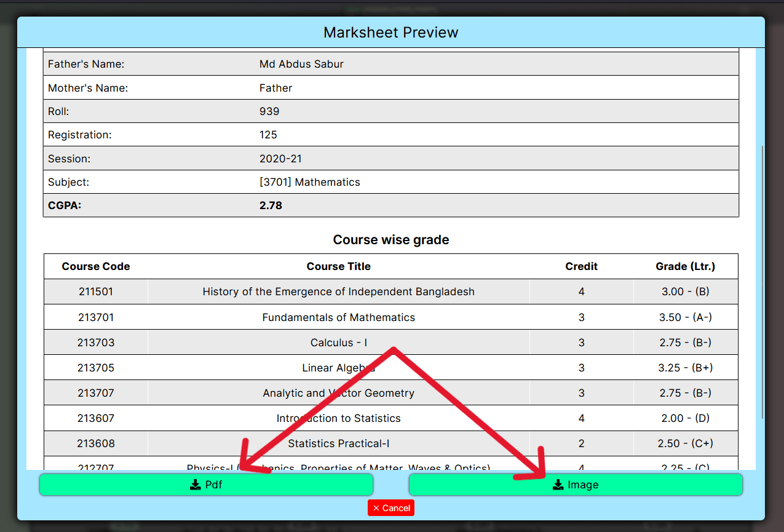Click the Credit column header
Viewport: 784px width, 532px height.
[581, 266]
